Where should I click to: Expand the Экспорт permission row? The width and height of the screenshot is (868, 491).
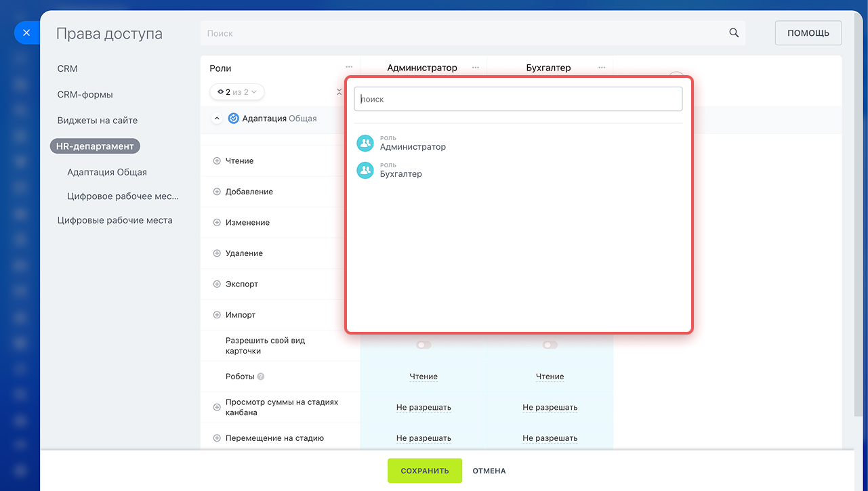pos(217,284)
